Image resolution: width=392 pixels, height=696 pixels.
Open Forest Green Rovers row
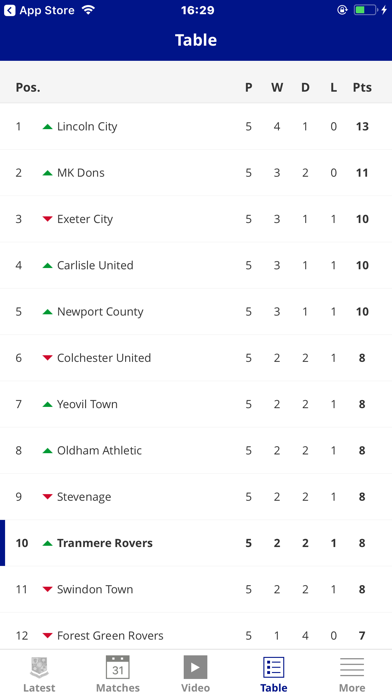[196, 631]
